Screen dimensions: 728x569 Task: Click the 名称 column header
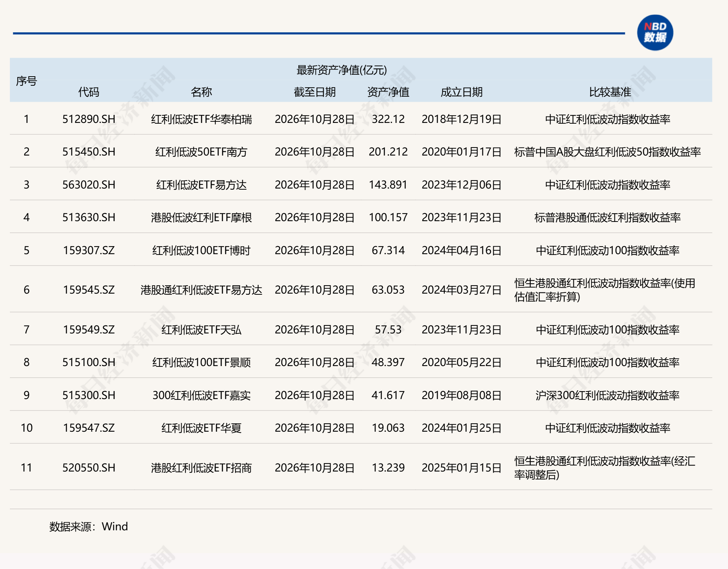click(201, 92)
